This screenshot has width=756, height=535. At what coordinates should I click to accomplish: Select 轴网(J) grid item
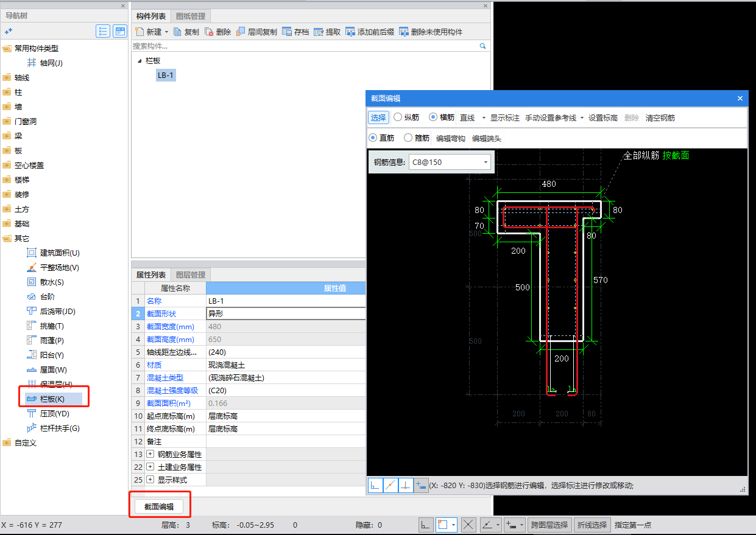45,63
